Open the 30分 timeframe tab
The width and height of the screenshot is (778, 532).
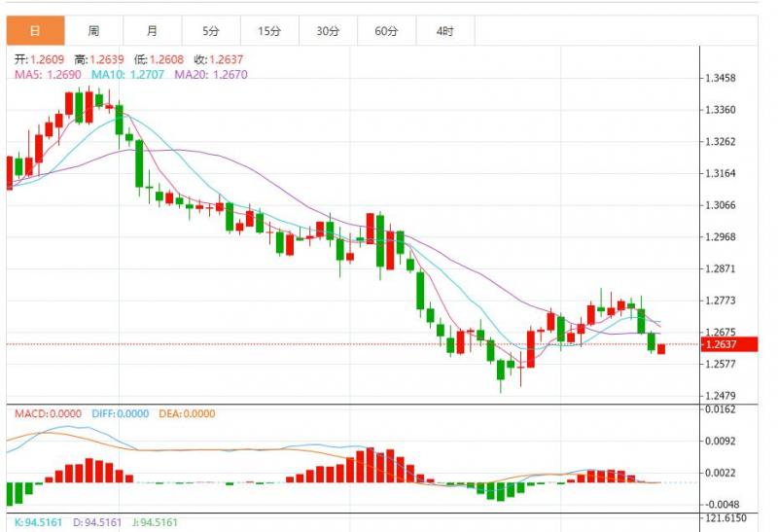[328, 31]
